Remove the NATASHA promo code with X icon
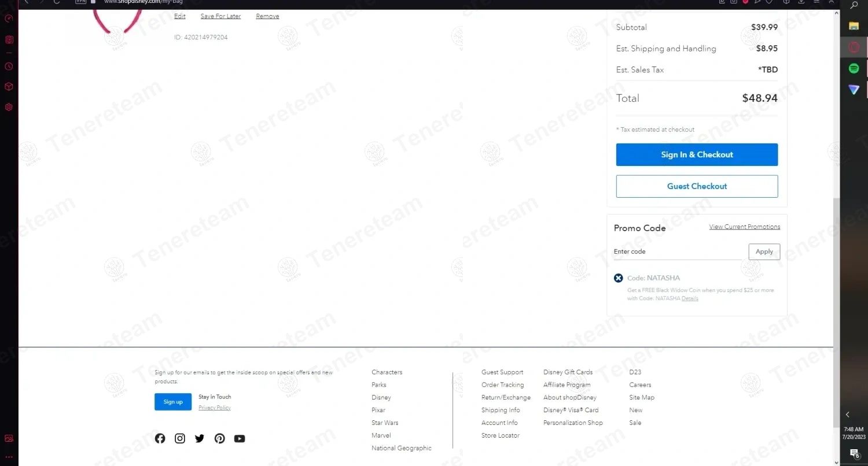868x466 pixels. [x=619, y=278]
